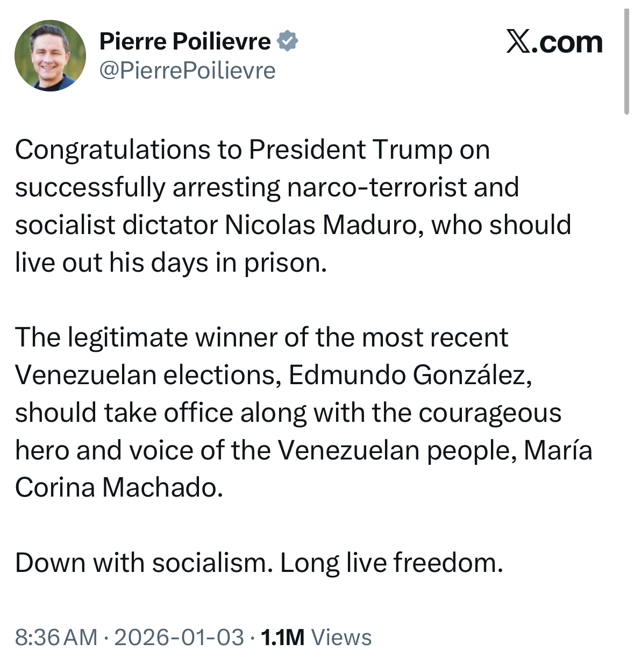This screenshot has height=672, width=634.
Task: Open the @PierrePoilievre handle link
Action: click(188, 70)
